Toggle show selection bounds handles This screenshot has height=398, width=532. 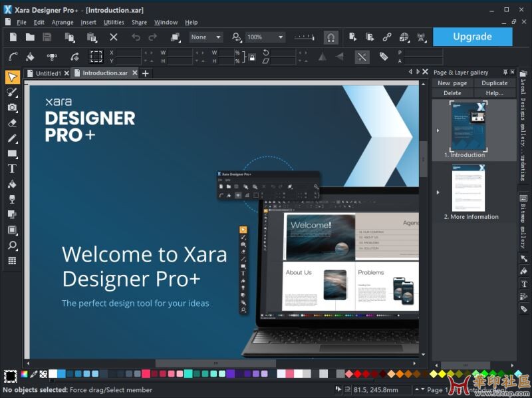pyautogui.click(x=96, y=57)
